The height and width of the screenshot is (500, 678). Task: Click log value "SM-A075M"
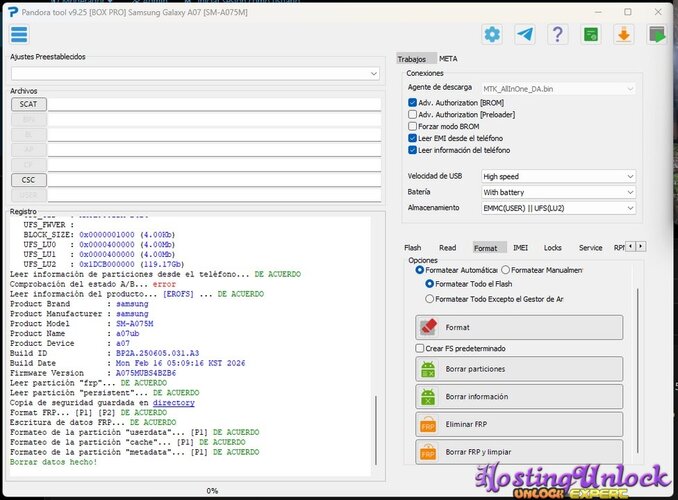coord(134,324)
